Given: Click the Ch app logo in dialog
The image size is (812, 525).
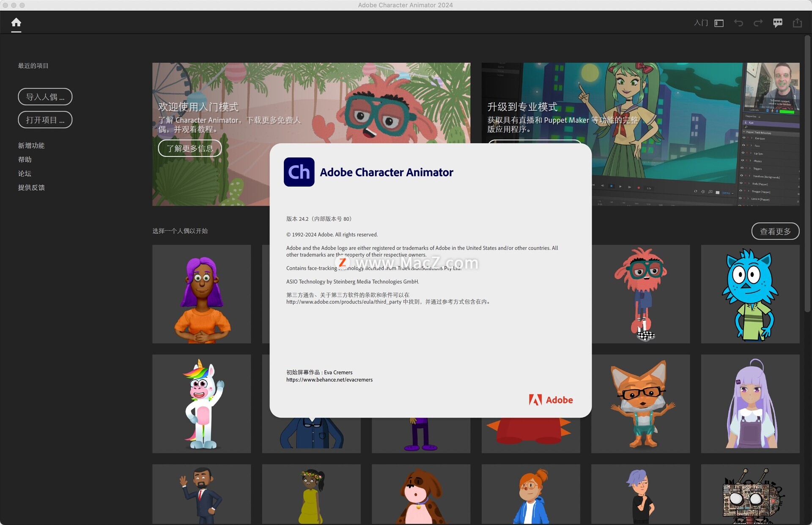Looking at the screenshot, I should 299,172.
